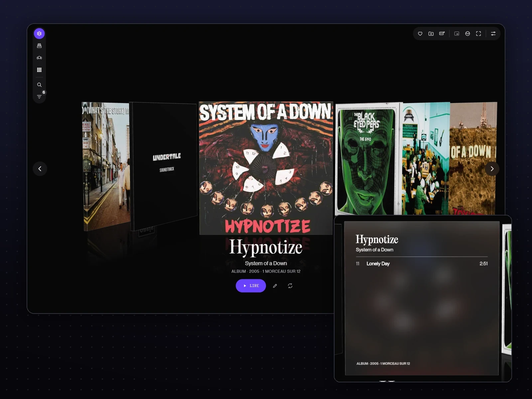Add album to favorites with heart icon
532x399 pixels.
tap(420, 34)
